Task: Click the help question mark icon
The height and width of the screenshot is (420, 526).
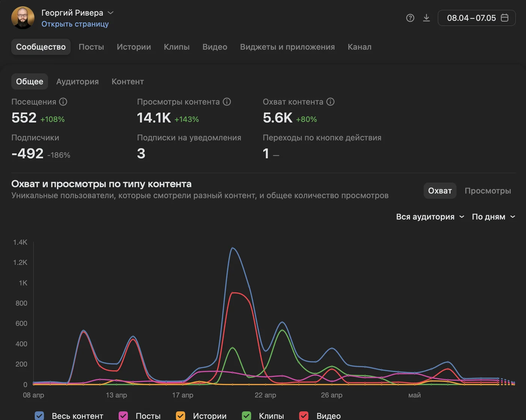Action: (410, 18)
